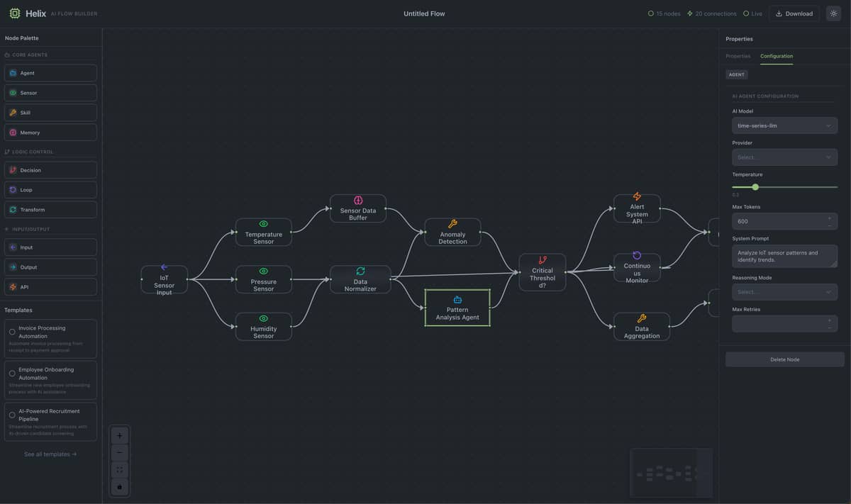Expand the Reasoning Mode dropdown
Viewport: 851px width, 504px height.
click(784, 291)
